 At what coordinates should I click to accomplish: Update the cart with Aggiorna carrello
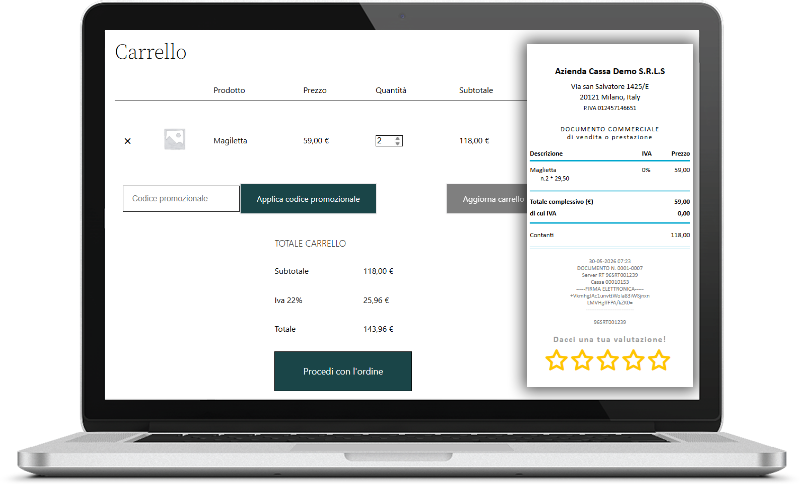tap(487, 199)
